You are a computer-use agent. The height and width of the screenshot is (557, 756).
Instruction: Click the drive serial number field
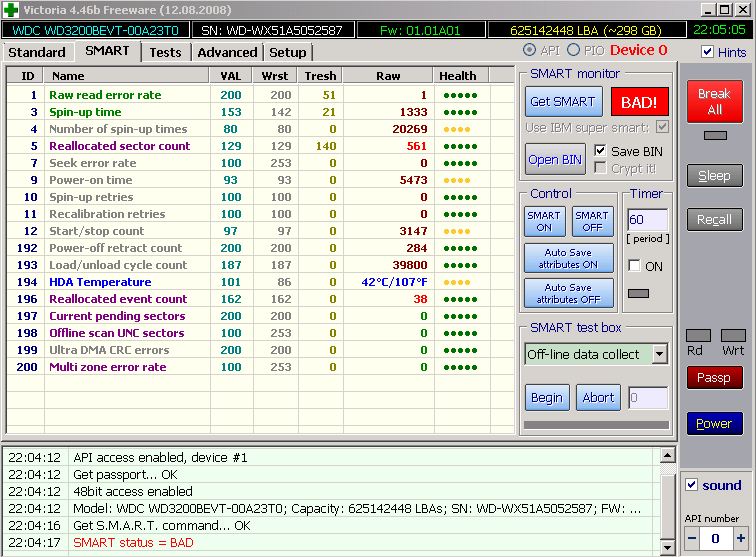[x=272, y=30]
